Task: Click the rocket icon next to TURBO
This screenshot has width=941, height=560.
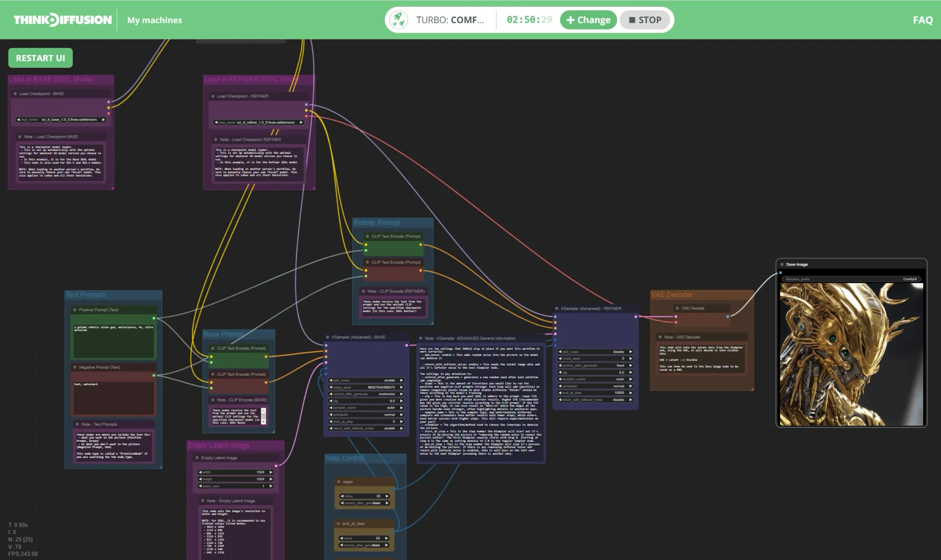Action: [399, 20]
